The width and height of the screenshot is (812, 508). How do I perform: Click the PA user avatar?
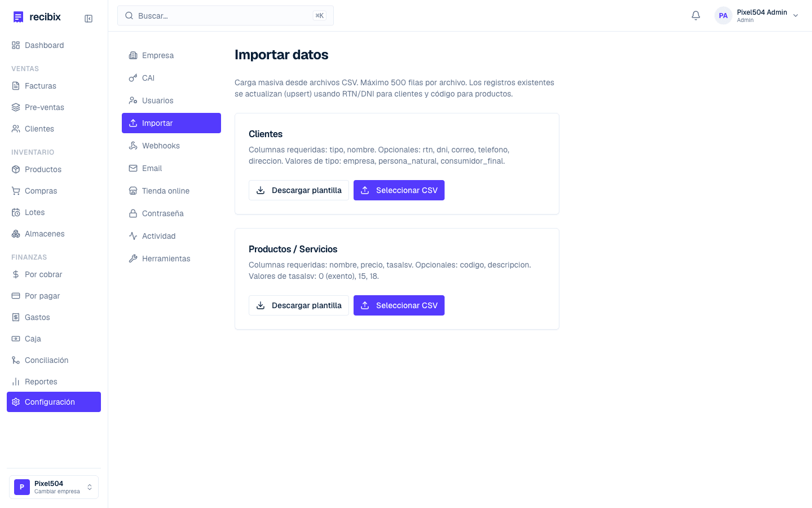click(x=723, y=16)
